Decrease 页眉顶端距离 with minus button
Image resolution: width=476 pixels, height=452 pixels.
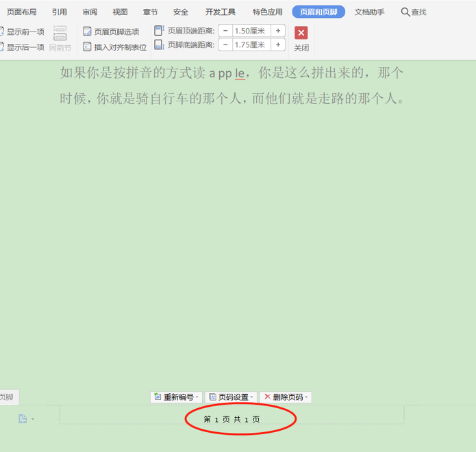click(x=225, y=31)
